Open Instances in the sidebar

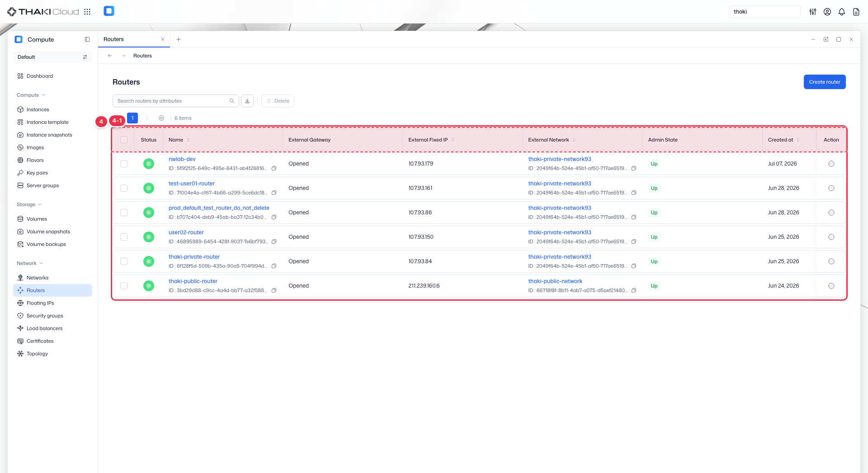point(52,109)
